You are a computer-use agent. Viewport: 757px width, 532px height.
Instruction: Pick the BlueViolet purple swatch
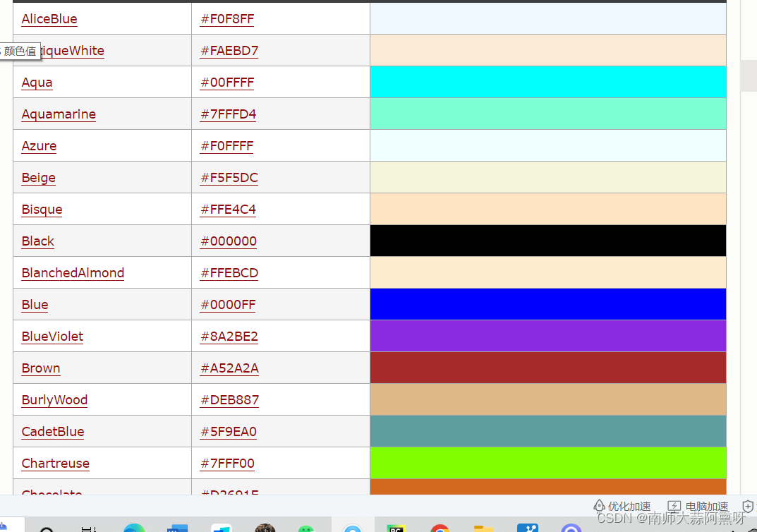[548, 336]
